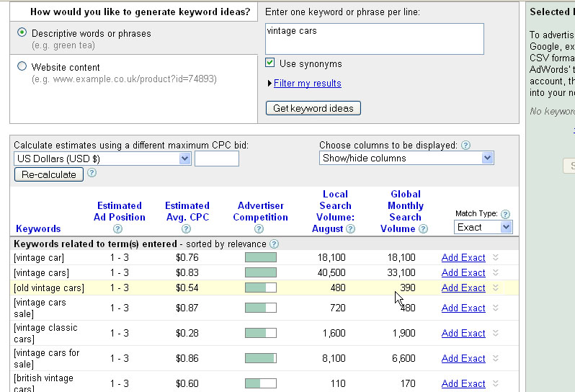Select the Website content radio option
The image size is (575, 392).
(22, 66)
